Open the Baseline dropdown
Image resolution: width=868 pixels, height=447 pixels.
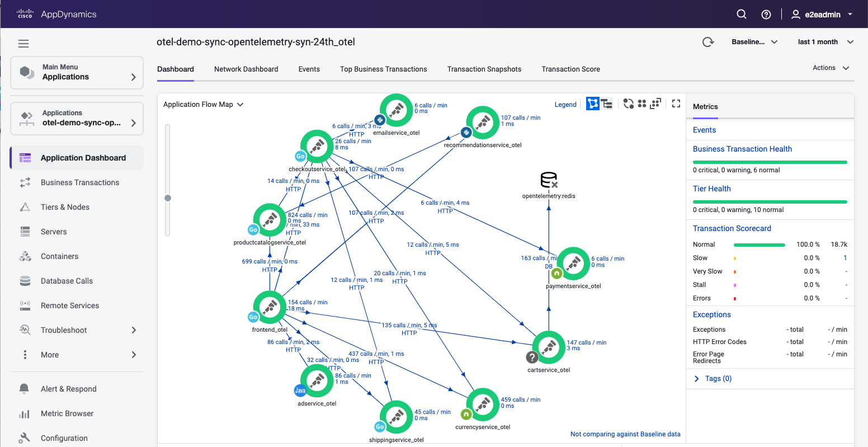(754, 42)
